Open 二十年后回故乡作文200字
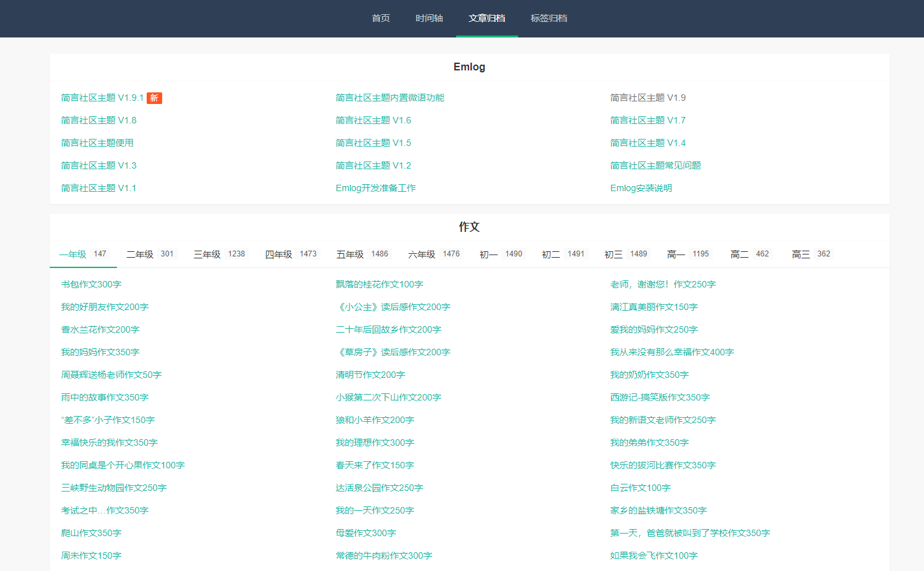924x571 pixels. (388, 329)
